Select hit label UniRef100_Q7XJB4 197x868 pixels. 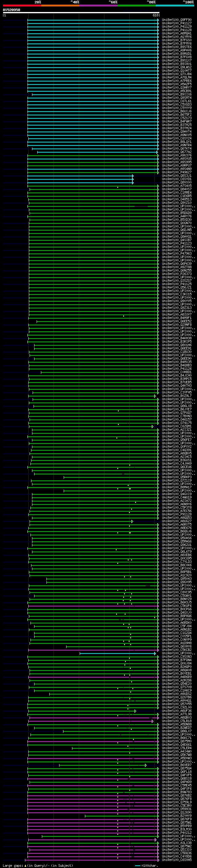tap(177, 74)
